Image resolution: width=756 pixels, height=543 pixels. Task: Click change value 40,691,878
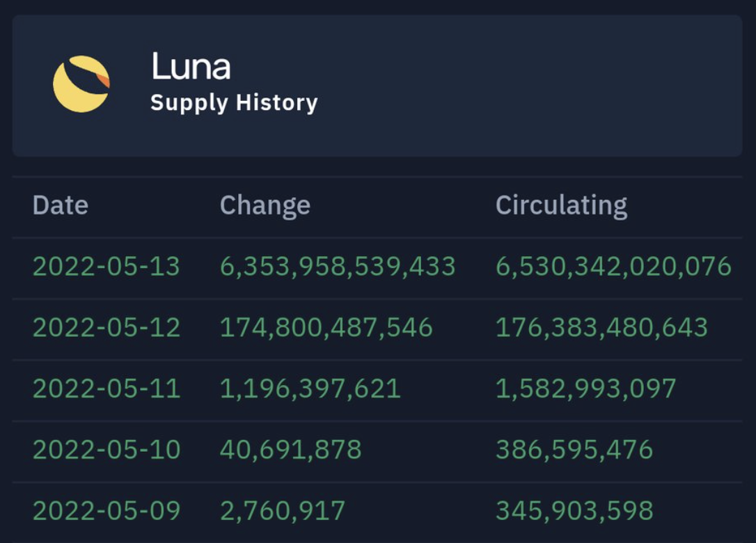pyautogui.click(x=290, y=450)
